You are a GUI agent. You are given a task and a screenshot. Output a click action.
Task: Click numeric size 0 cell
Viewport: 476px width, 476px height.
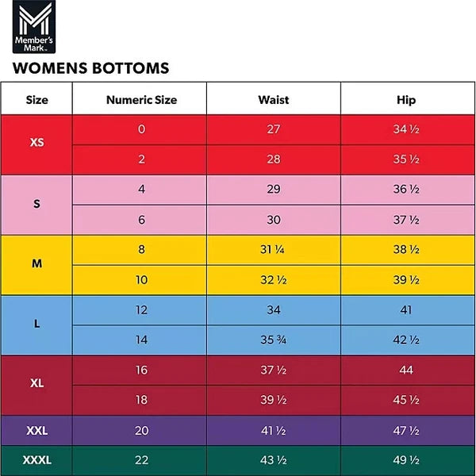coord(141,129)
